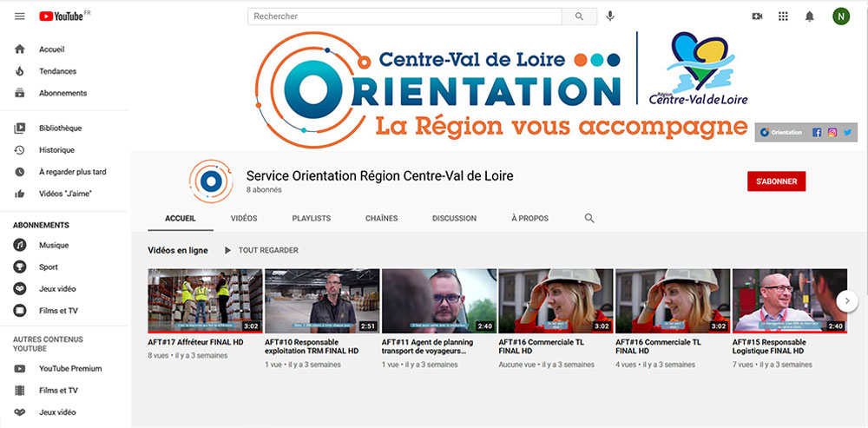
Task: Open Films et TV under Autres contenus
Action: tap(63, 391)
